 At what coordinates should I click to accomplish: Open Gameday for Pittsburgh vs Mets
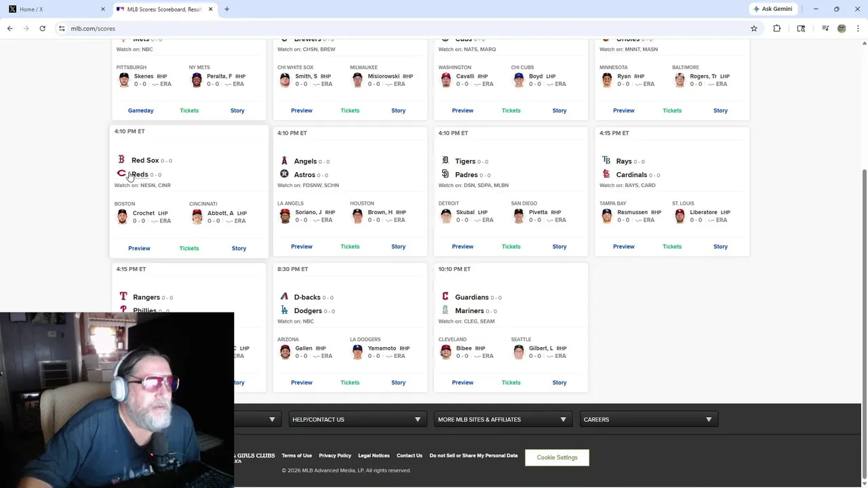click(141, 110)
